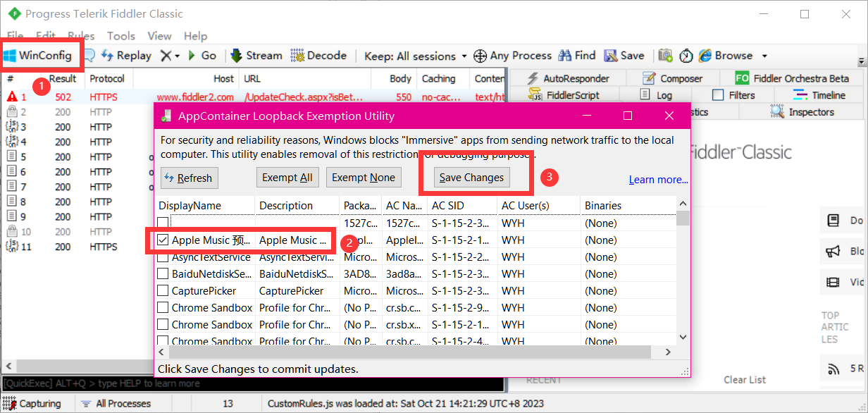
Task: Click the app list horizontal scrollbar right arrow
Action: point(669,351)
